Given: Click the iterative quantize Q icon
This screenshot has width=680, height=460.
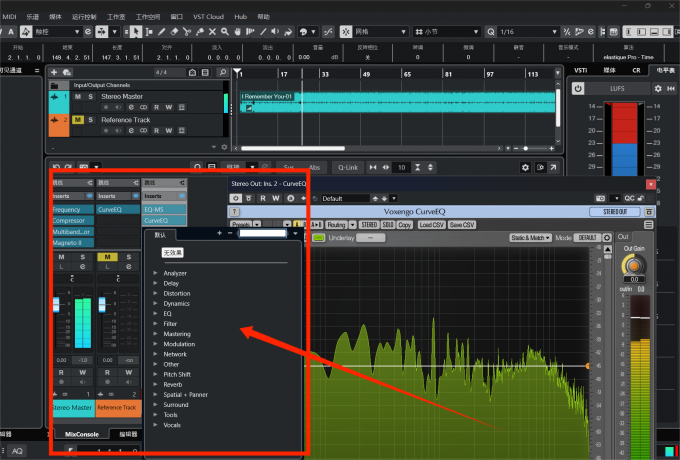Looking at the screenshot, I should click(x=490, y=32).
